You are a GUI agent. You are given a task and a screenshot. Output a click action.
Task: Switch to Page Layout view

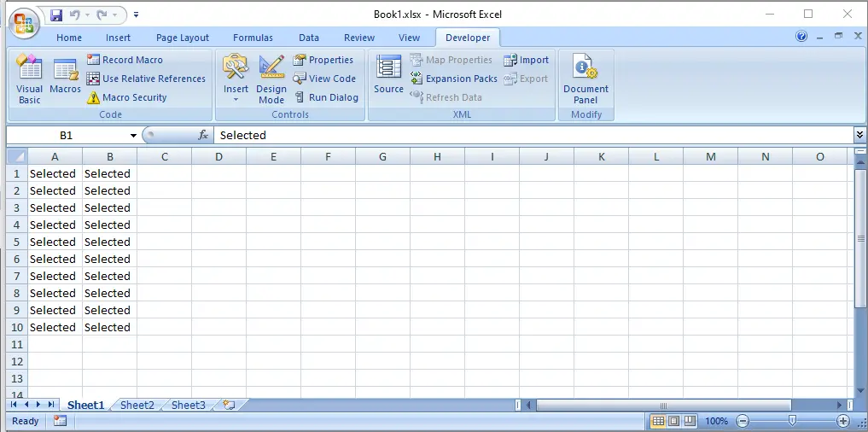pyautogui.click(x=673, y=421)
